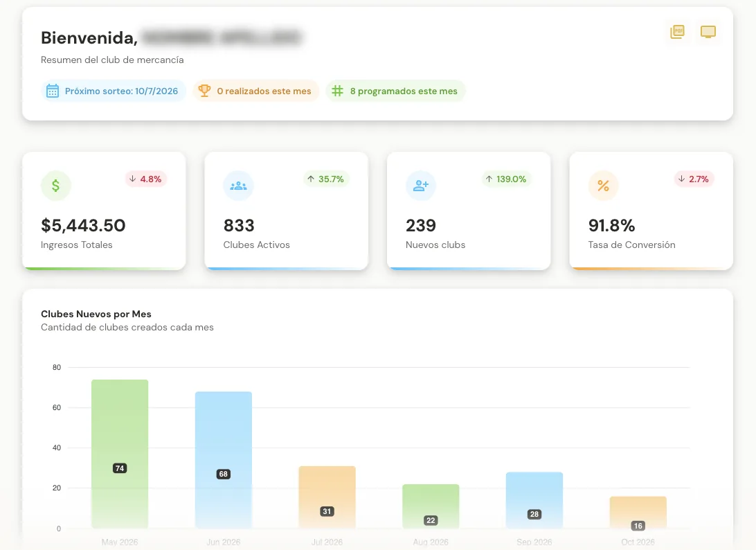Click the PDF export icon
The height and width of the screenshot is (550, 756).
tap(677, 32)
